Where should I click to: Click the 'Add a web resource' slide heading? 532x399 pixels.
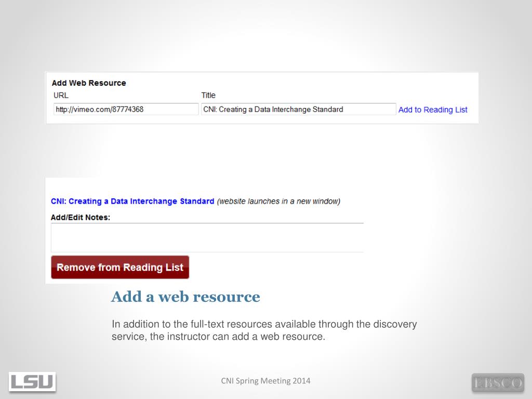click(x=185, y=297)
